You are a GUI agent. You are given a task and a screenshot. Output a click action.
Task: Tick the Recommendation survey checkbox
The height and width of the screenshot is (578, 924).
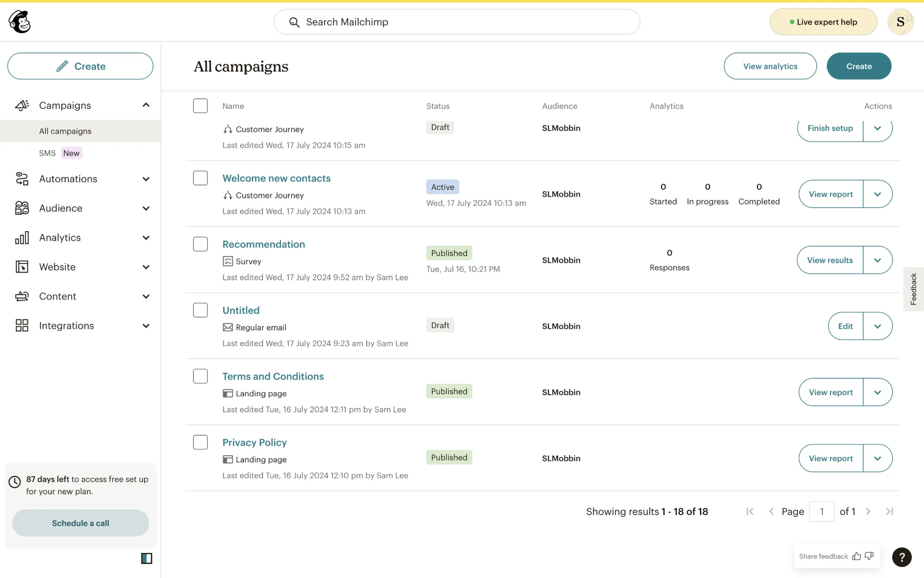pyautogui.click(x=200, y=244)
